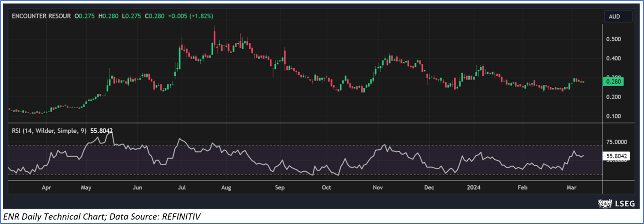Click the 2024 year marker on time axis

click(x=474, y=188)
